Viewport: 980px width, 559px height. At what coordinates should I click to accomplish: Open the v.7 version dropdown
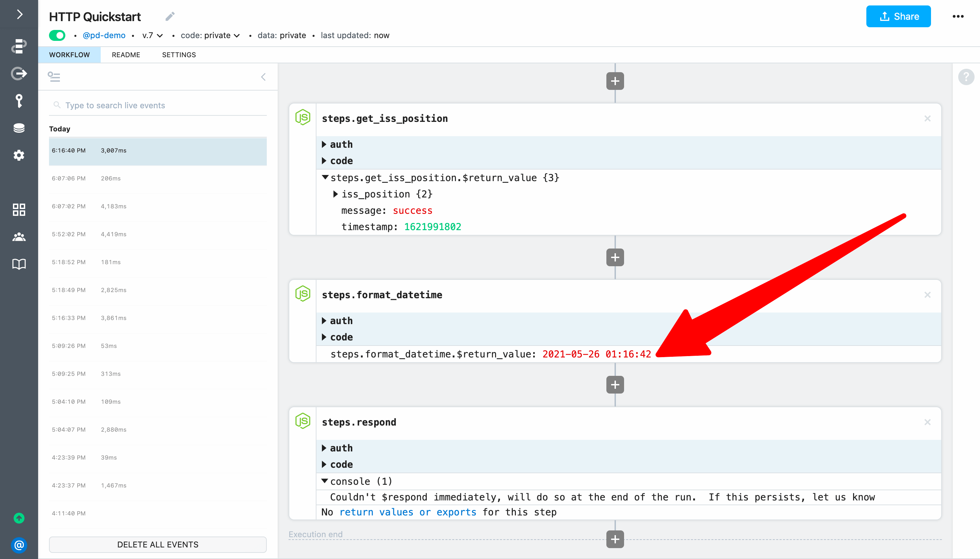click(152, 35)
